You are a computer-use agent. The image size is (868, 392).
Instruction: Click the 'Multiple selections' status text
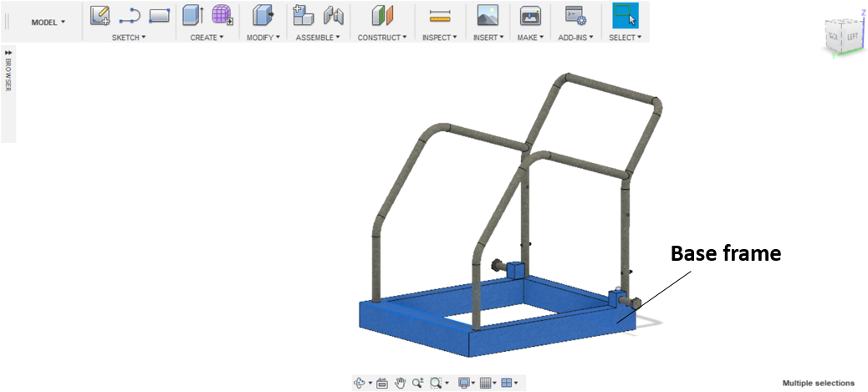pyautogui.click(x=818, y=383)
